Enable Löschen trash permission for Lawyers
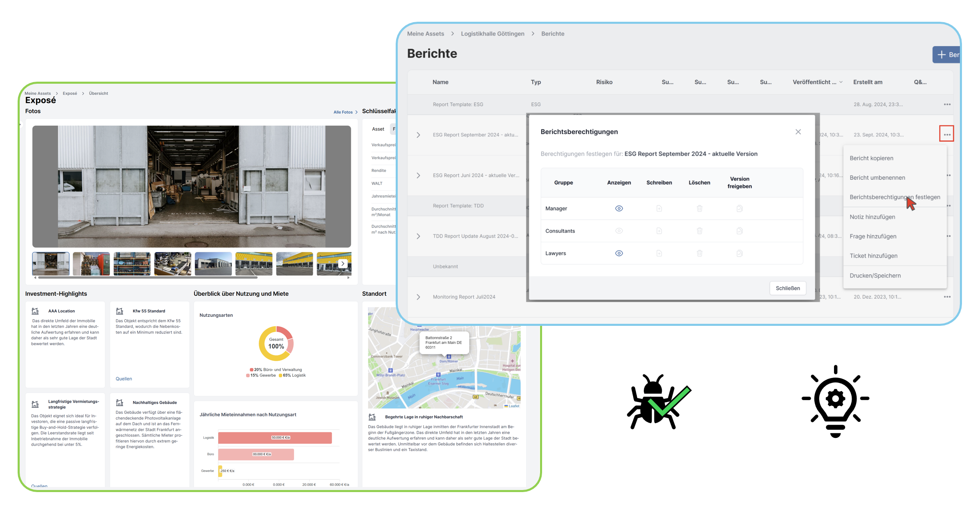 tap(700, 253)
